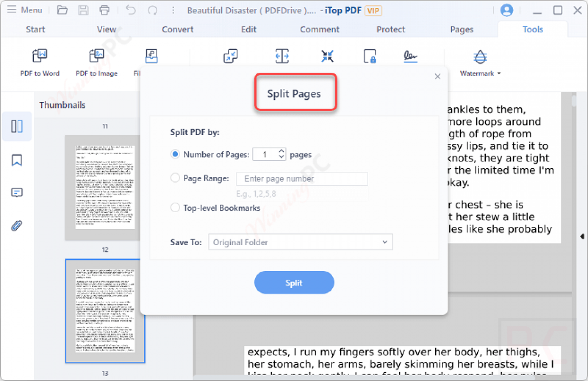Click the Split button
Screen dimensions: 588x381
click(x=294, y=282)
